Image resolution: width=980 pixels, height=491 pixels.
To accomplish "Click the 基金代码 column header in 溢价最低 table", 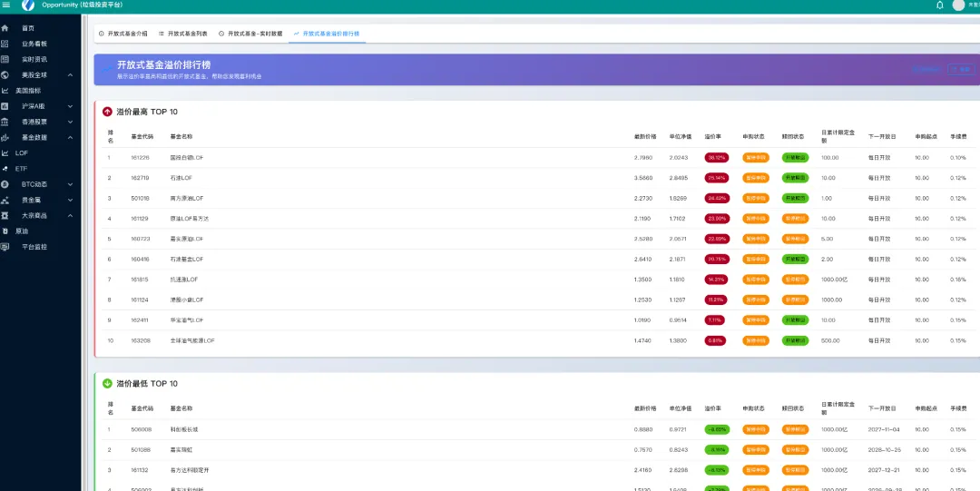I will pos(142,408).
